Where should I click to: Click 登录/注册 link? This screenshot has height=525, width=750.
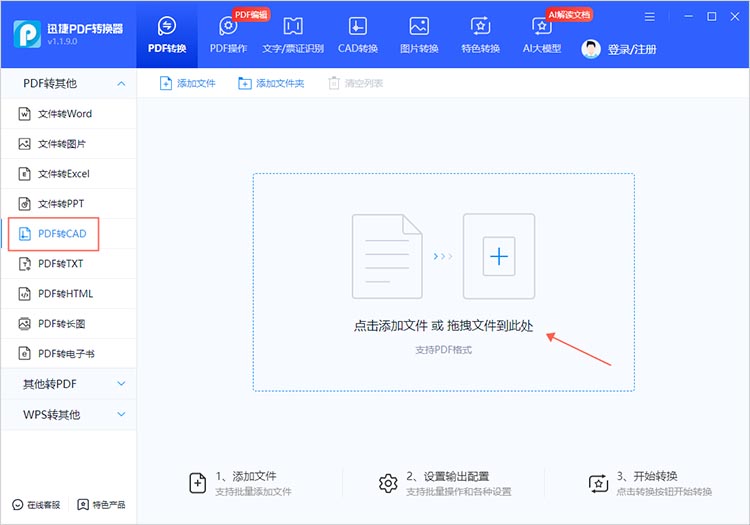(x=632, y=49)
